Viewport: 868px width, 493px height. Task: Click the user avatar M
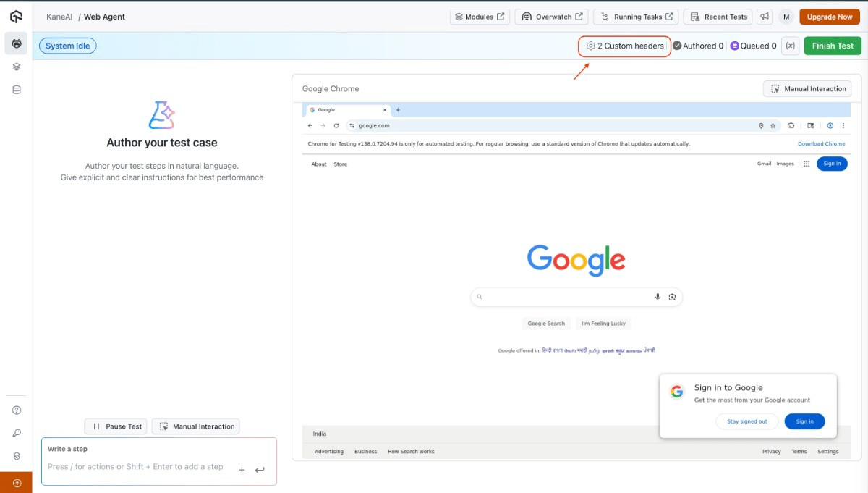(786, 17)
